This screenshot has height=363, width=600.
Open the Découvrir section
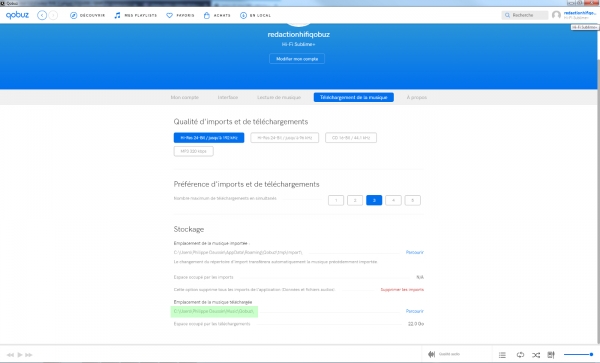pos(87,15)
